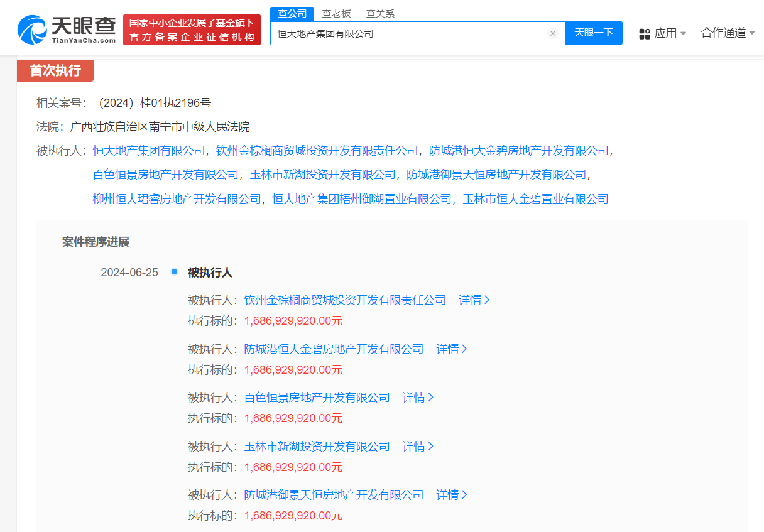Image resolution: width=764 pixels, height=532 pixels.
Task: Open 恒大地产集团有限公司 link in defendants list
Action: [149, 151]
